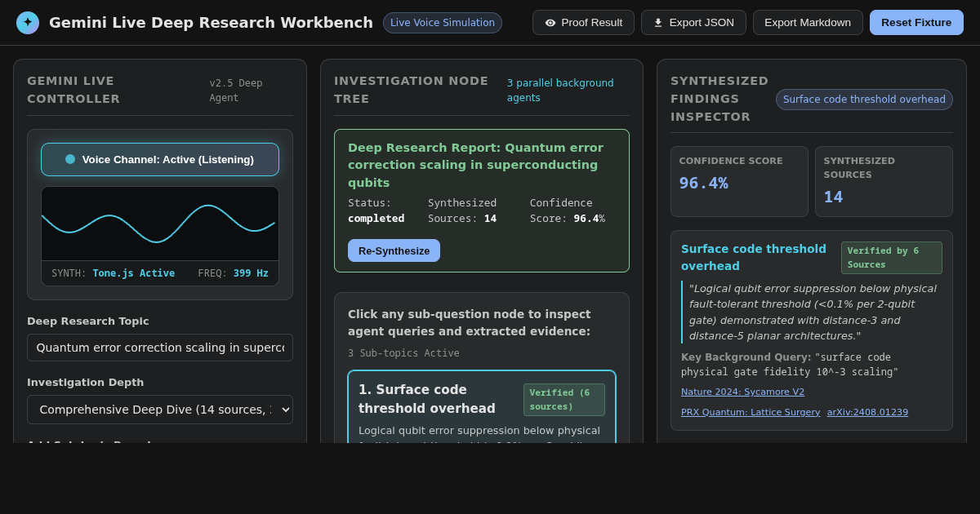Select the Surface code threshold overhead node
Screen dimensions: 980x514
click(x=482, y=408)
